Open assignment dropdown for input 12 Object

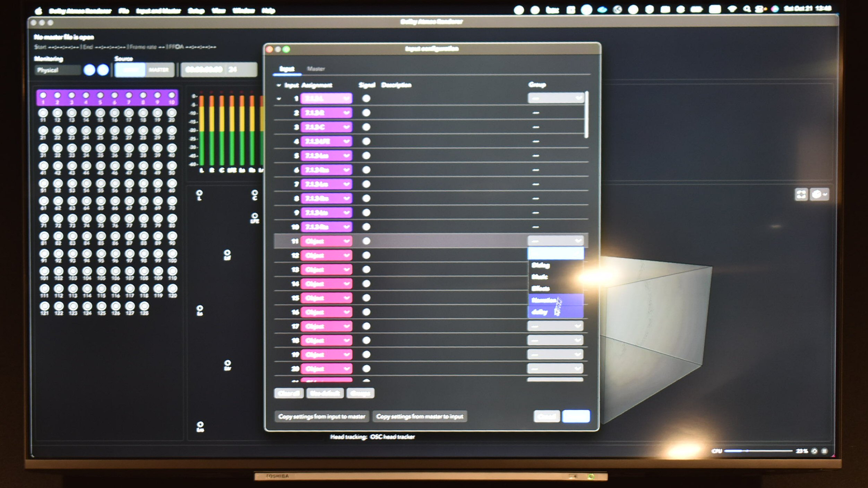pyautogui.click(x=326, y=255)
